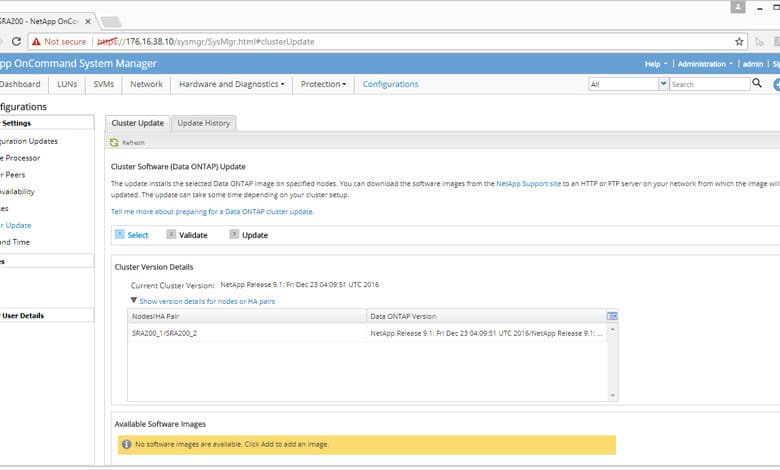Click step 3 Update icon
This screenshot has width=780, height=470.
(234, 234)
